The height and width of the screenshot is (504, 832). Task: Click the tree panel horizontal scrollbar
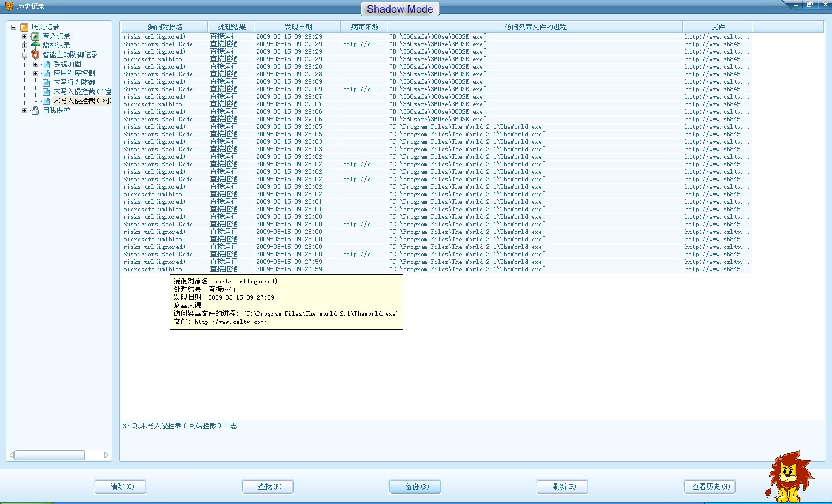pos(50,455)
